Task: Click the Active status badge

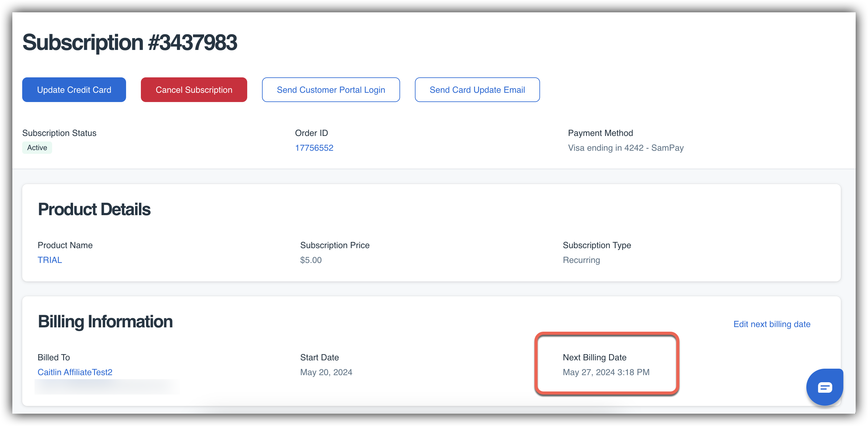Action: pyautogui.click(x=37, y=148)
